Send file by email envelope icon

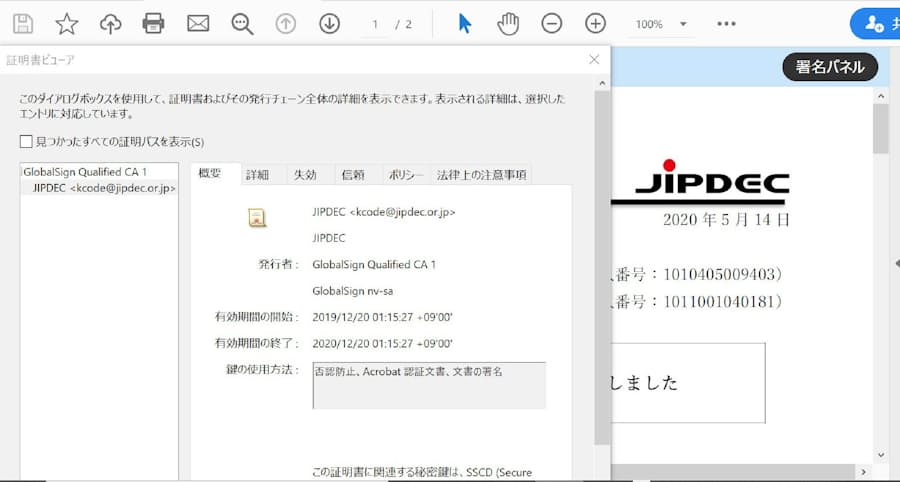(198, 24)
